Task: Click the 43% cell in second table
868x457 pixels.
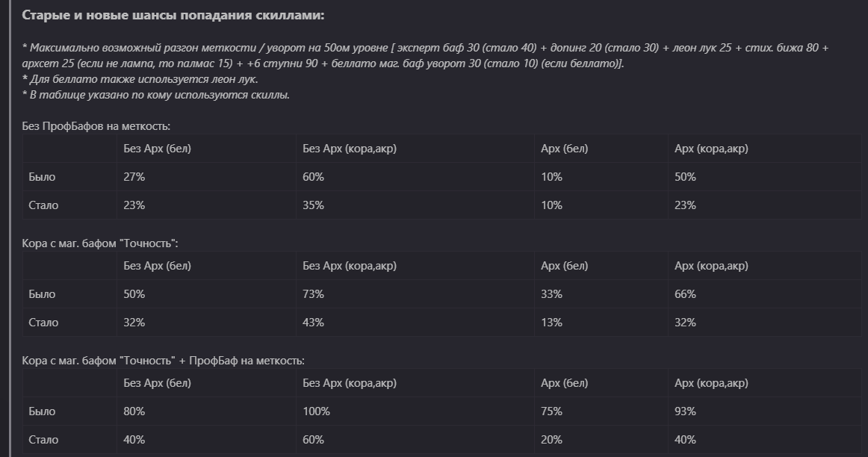Action: pos(415,323)
